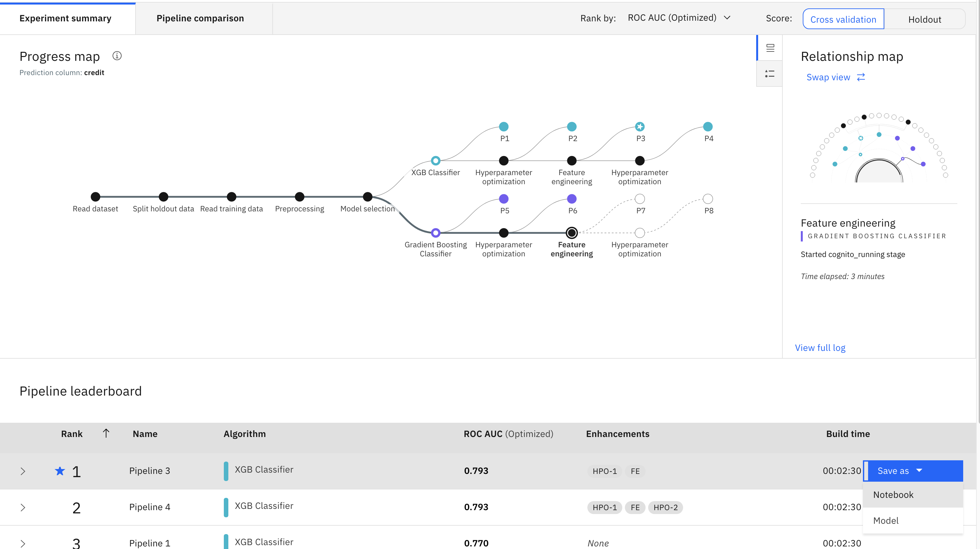Click the FE tag on Pipeline 3

pyautogui.click(x=635, y=471)
